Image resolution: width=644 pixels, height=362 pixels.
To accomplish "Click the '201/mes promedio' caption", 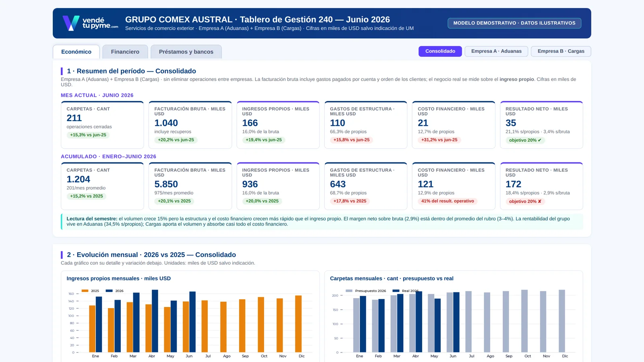I will pyautogui.click(x=86, y=188).
